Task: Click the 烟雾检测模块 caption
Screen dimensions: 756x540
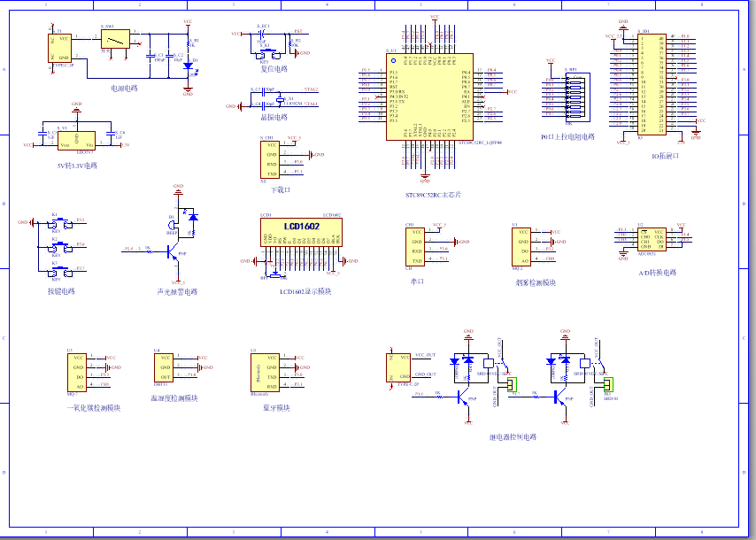Action: click(x=536, y=282)
